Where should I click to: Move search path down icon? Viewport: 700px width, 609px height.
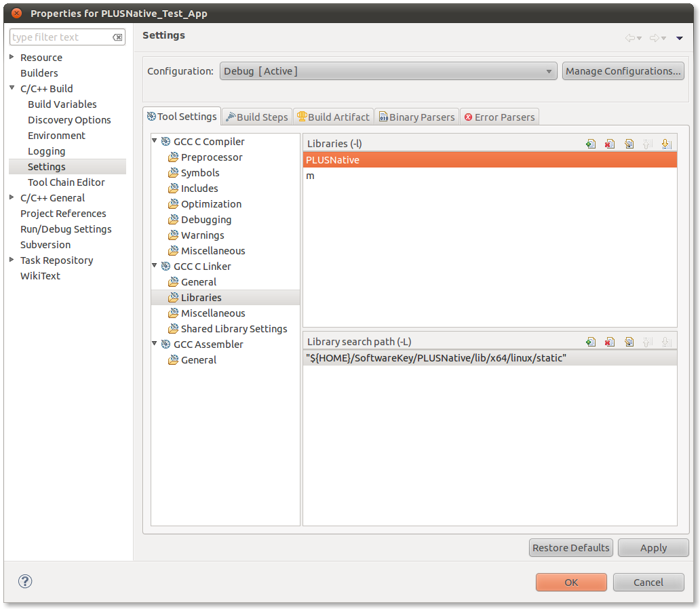point(666,342)
